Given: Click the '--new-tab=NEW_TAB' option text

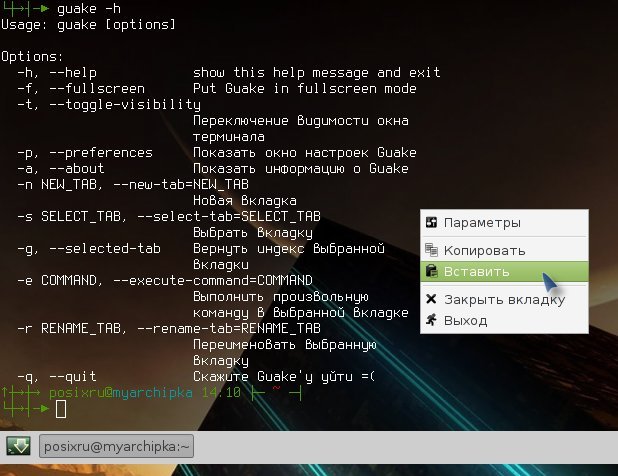Looking at the screenshot, I should pos(181,184).
